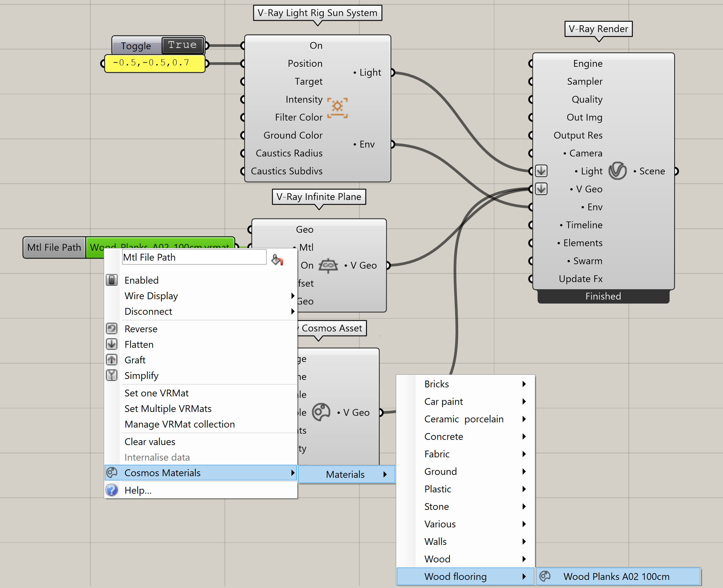The image size is (723, 588).
Task: Expand the Car paint category
Action: tap(465, 401)
